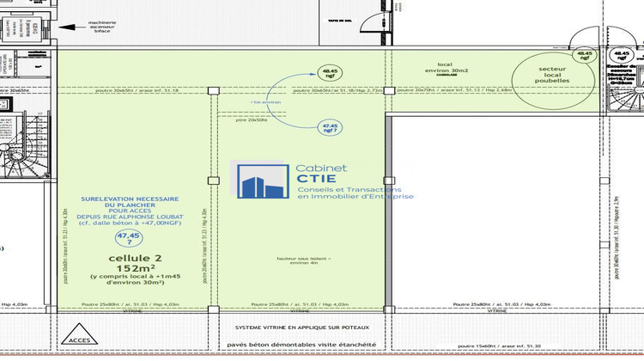Click "poutre 15x60ht / arase inf. 51.30" label
This screenshot has height=361, width=644.
click(x=500, y=346)
